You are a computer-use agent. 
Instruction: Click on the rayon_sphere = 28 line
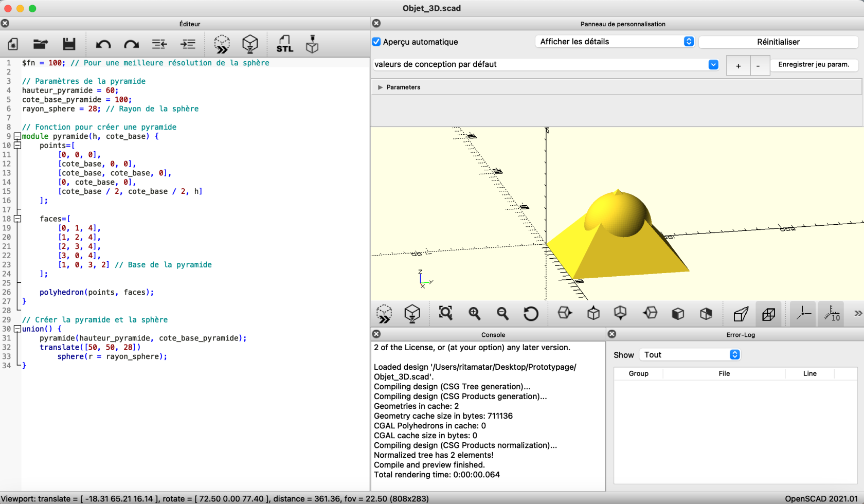[x=110, y=109]
